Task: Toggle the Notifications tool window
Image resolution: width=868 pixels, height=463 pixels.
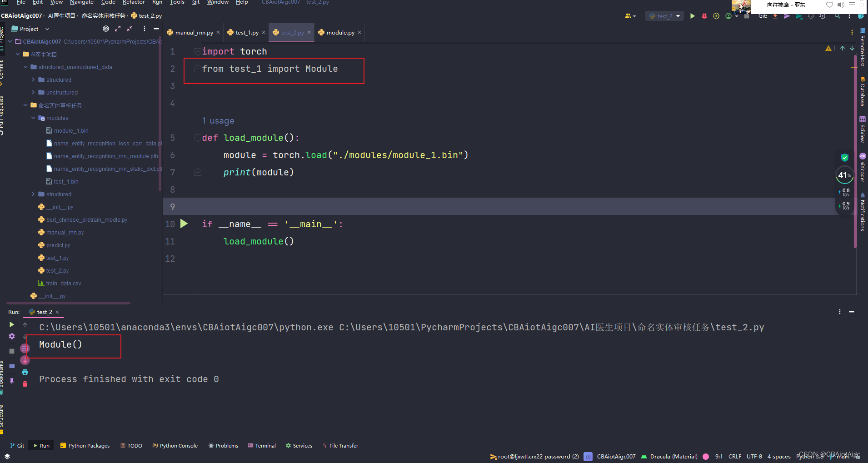Action: pos(862,209)
